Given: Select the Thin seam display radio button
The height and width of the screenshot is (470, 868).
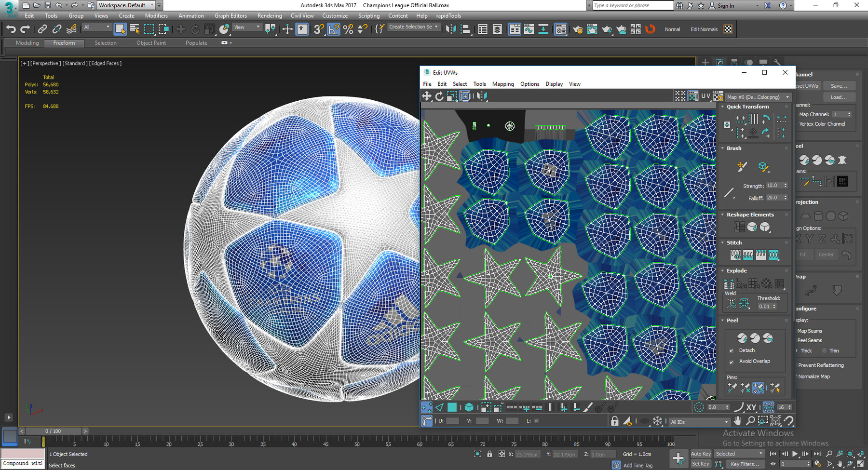Looking at the screenshot, I should tap(824, 351).
